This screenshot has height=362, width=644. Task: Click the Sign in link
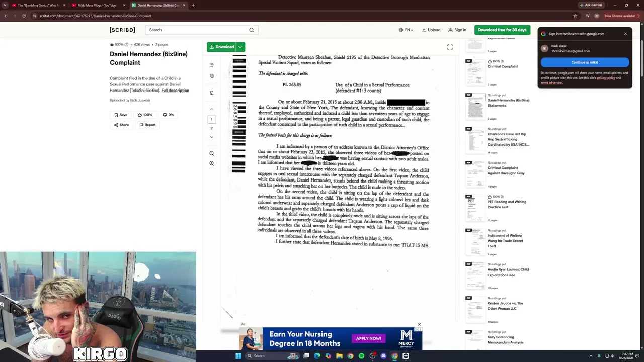click(x=457, y=30)
